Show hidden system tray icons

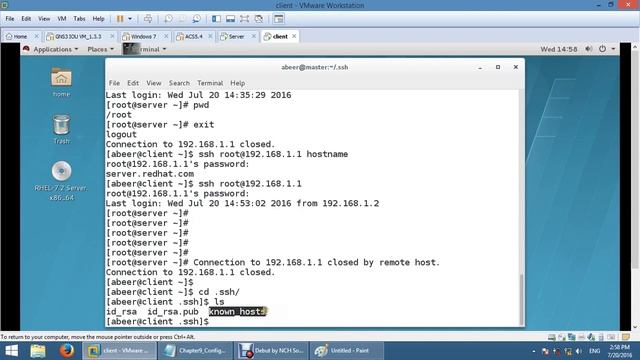(534, 351)
